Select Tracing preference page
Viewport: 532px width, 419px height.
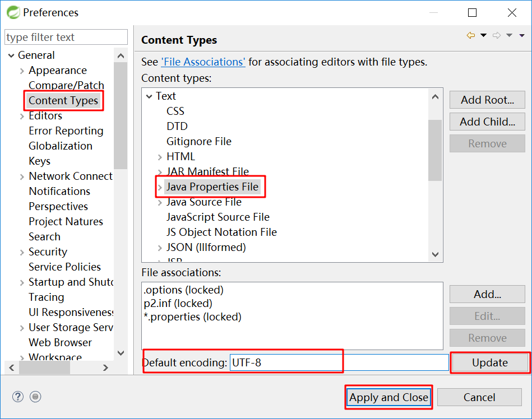(x=47, y=297)
